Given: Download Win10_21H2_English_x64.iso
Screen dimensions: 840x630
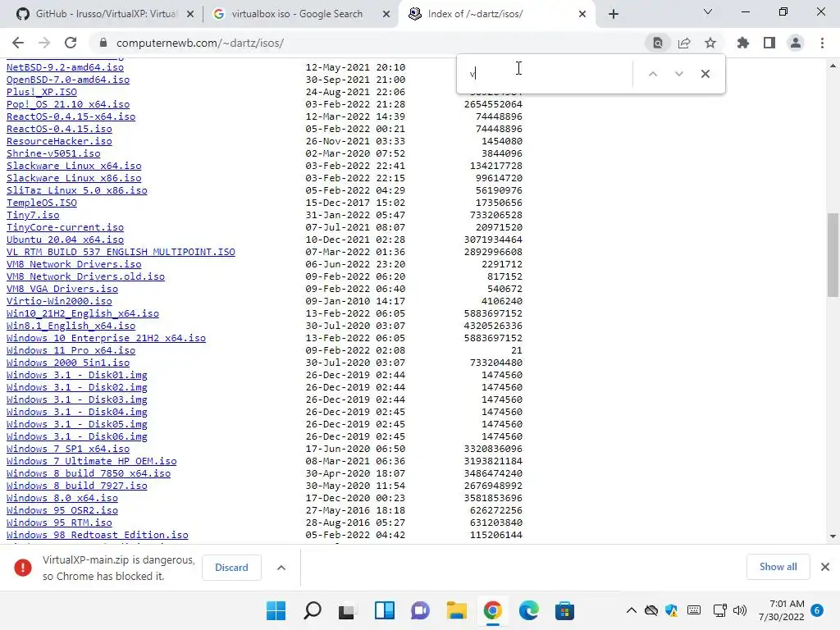Looking at the screenshot, I should 83,313.
